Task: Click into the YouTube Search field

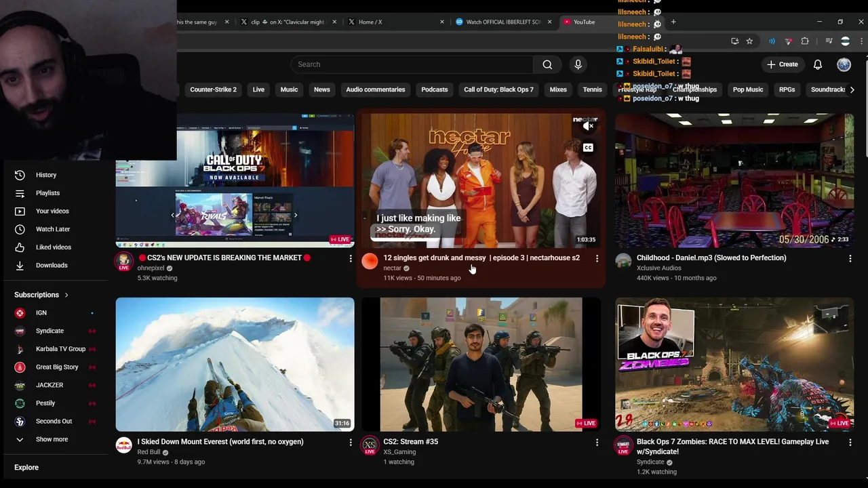Action: coord(412,64)
